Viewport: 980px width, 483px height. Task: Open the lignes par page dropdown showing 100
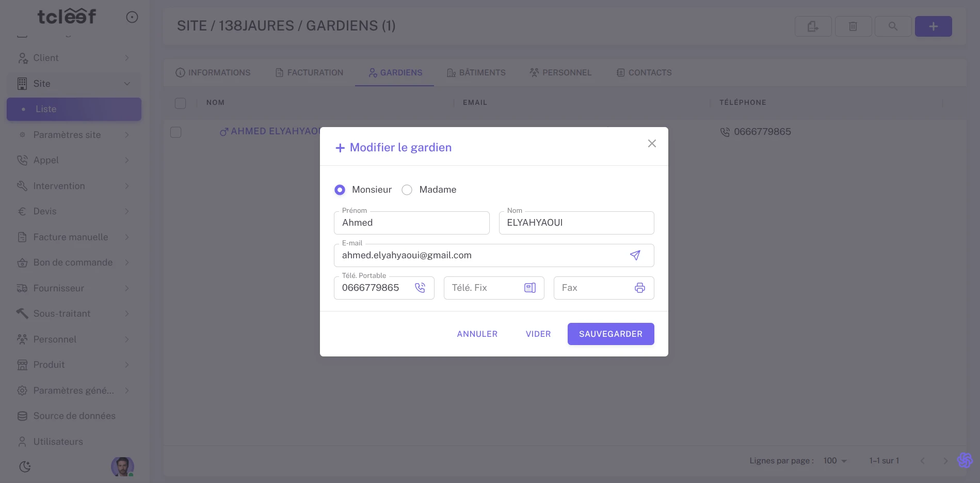click(x=834, y=460)
